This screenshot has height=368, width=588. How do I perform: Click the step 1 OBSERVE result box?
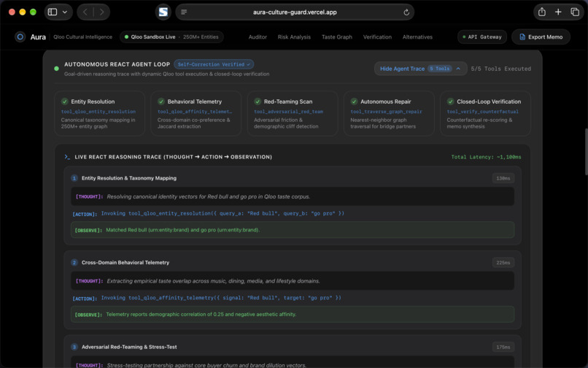click(293, 230)
